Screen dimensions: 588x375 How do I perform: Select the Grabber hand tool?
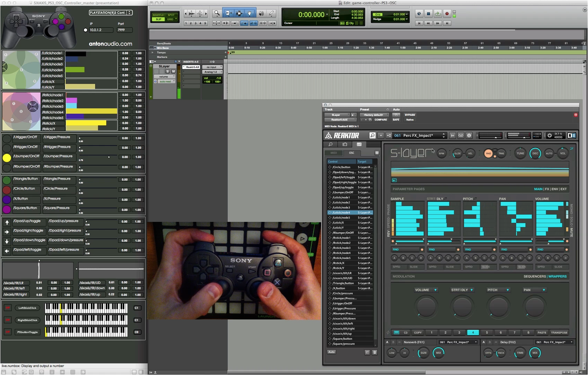coord(250,14)
